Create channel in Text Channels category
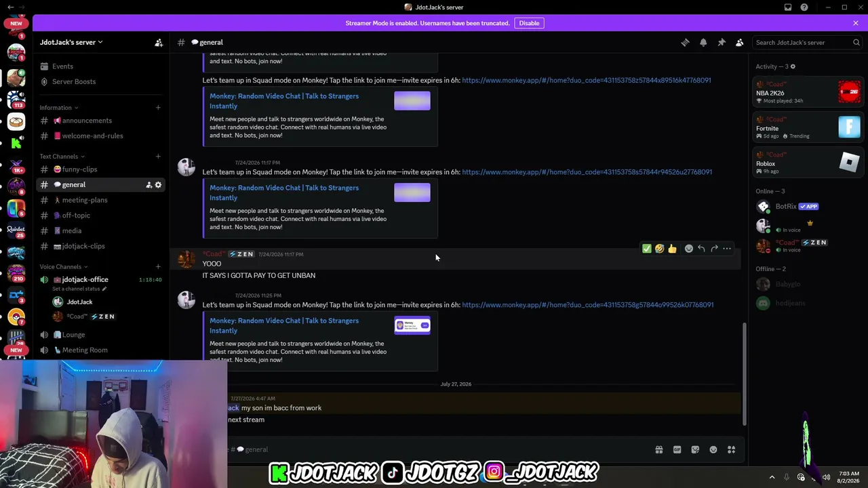The height and width of the screenshot is (488, 868). [x=158, y=157]
